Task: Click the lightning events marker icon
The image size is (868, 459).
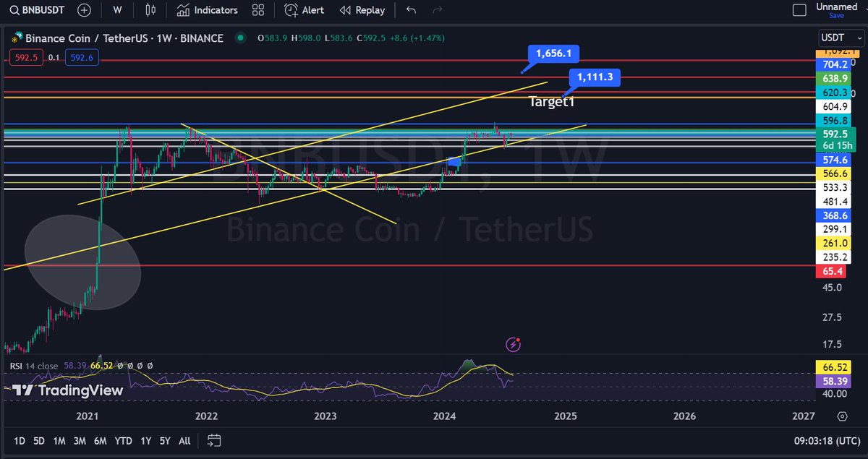Action: (x=514, y=345)
